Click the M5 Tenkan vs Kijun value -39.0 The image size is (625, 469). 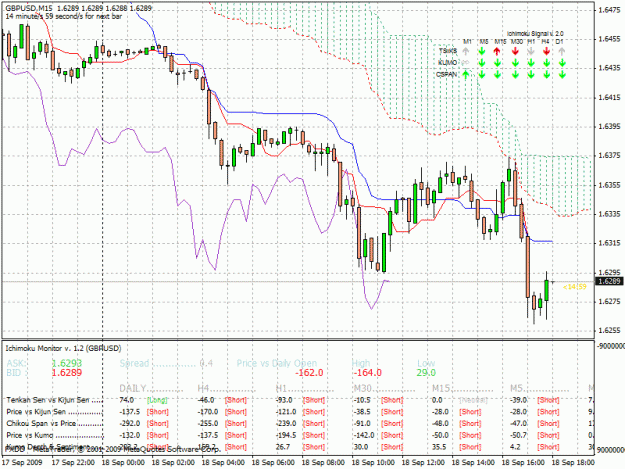point(520,400)
